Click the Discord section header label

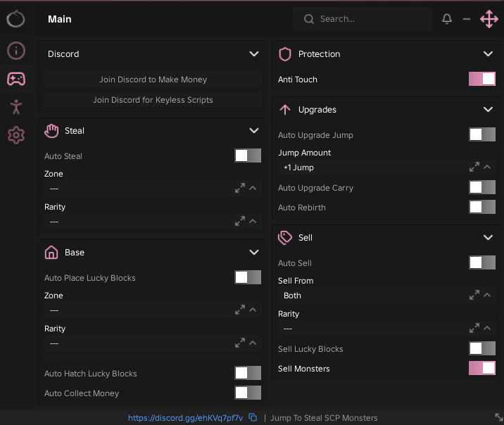63,54
